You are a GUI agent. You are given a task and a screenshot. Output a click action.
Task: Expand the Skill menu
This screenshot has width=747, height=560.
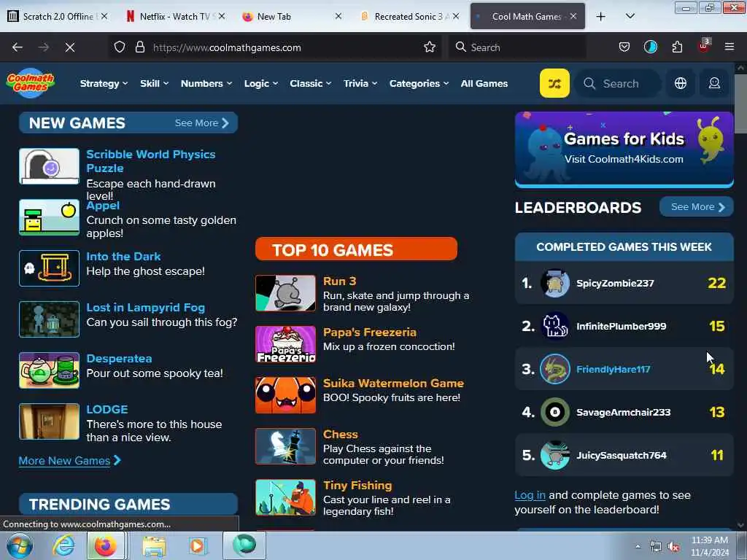coord(155,83)
